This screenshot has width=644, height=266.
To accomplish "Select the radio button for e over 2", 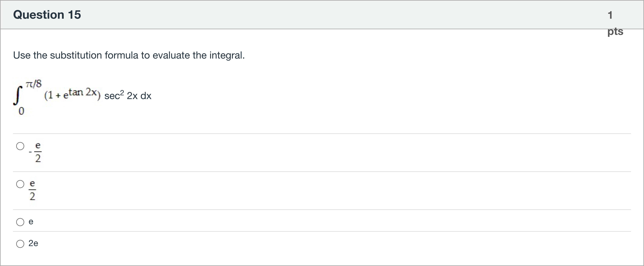I will [x=20, y=184].
